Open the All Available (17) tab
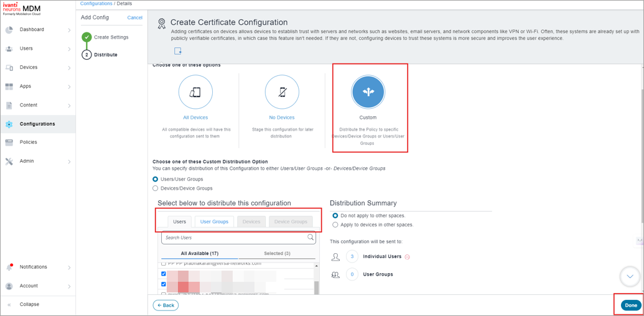Viewport: 644px width, 316px height. pyautogui.click(x=201, y=253)
